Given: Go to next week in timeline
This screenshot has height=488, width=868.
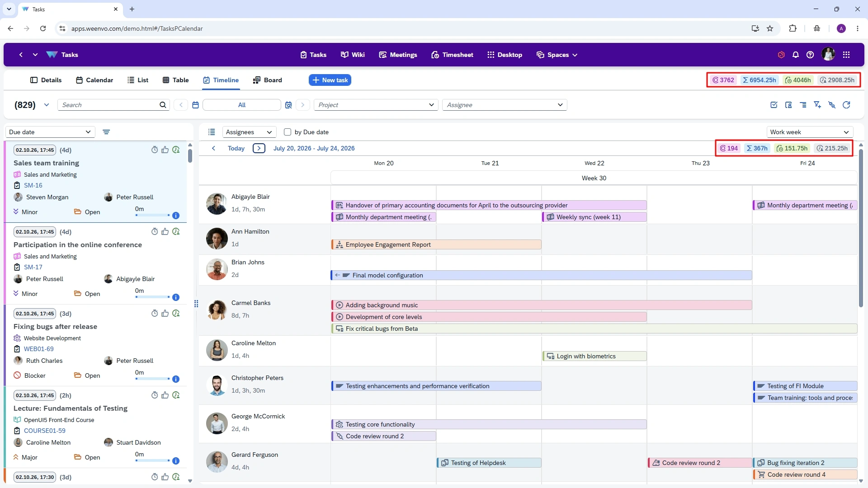Looking at the screenshot, I should pos(259,148).
